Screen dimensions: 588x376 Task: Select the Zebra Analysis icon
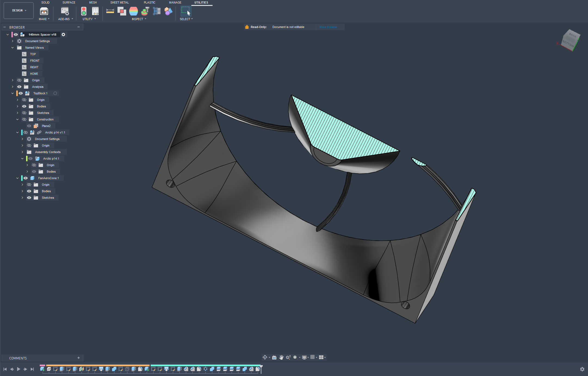(133, 11)
